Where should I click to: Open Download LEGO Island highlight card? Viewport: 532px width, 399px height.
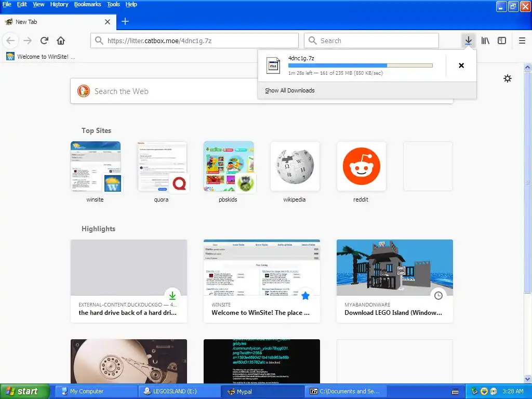point(395,281)
